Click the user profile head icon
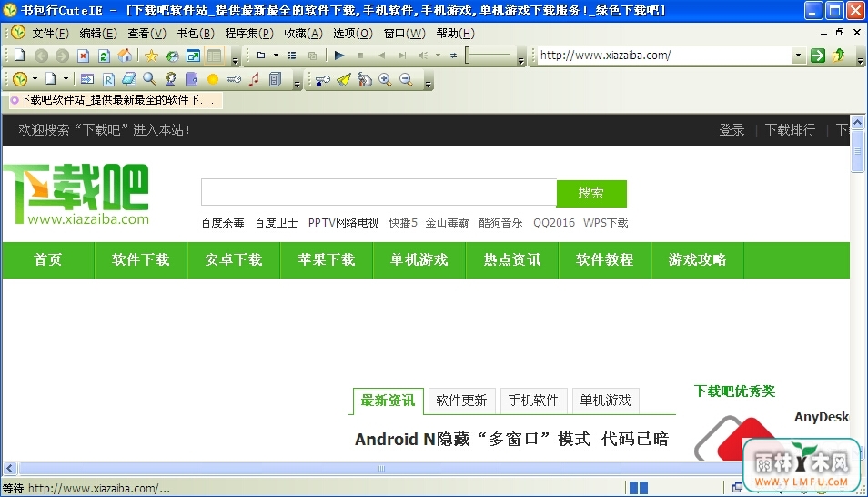Image resolution: width=868 pixels, height=497 pixels. [x=170, y=79]
